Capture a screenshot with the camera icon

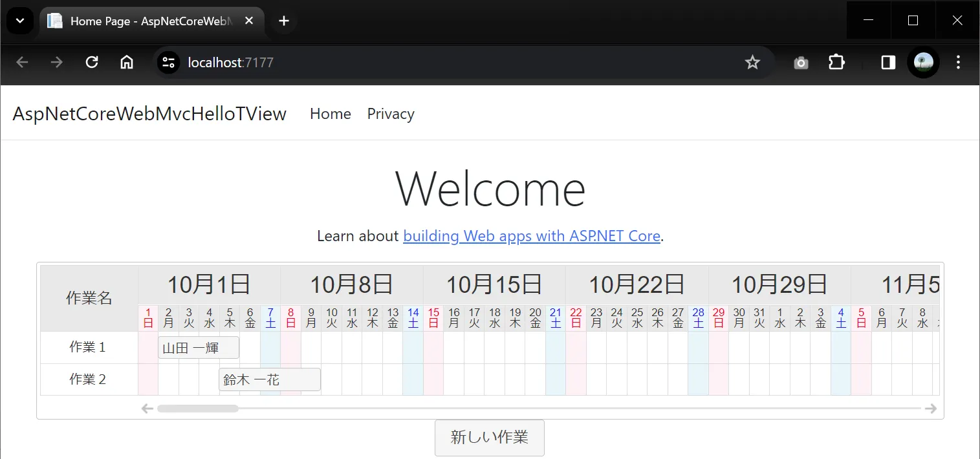coord(800,62)
